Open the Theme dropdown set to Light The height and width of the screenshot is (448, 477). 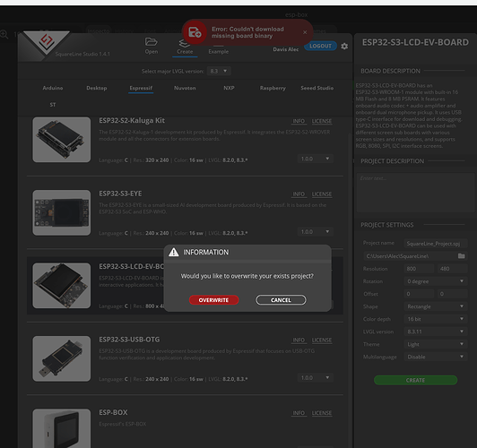(436, 344)
